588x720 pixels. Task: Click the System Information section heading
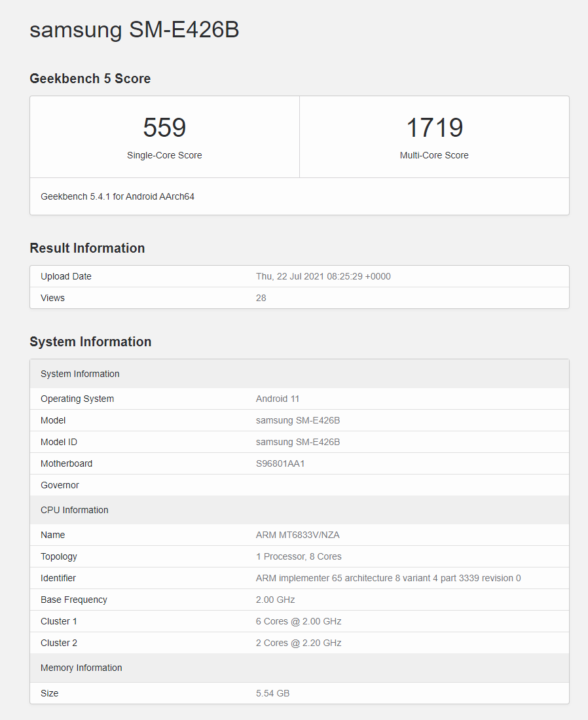[x=90, y=342]
